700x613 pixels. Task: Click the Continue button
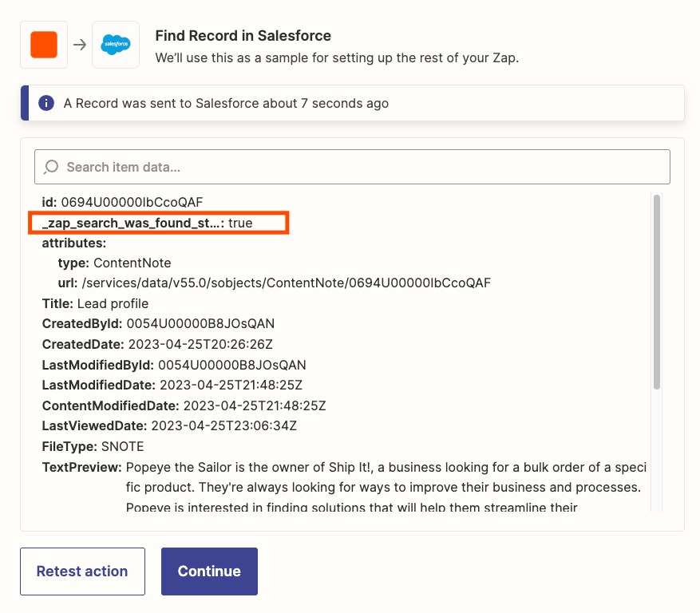(209, 571)
